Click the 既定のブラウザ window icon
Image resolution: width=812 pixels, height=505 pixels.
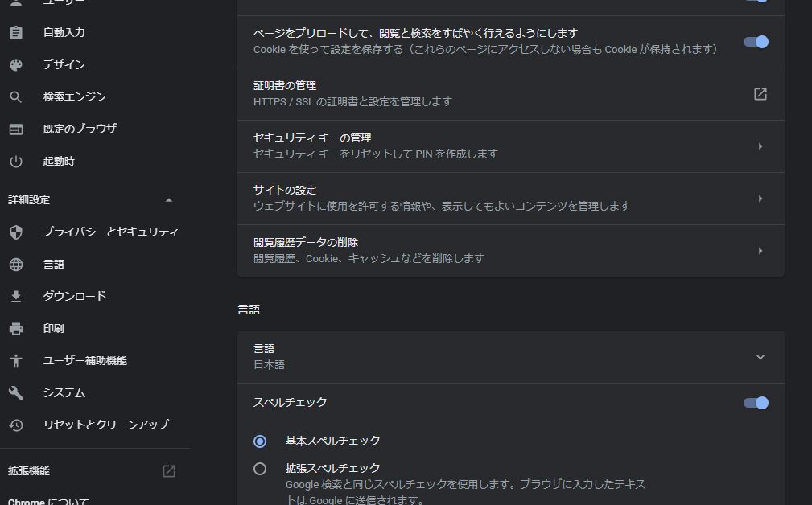click(x=16, y=129)
